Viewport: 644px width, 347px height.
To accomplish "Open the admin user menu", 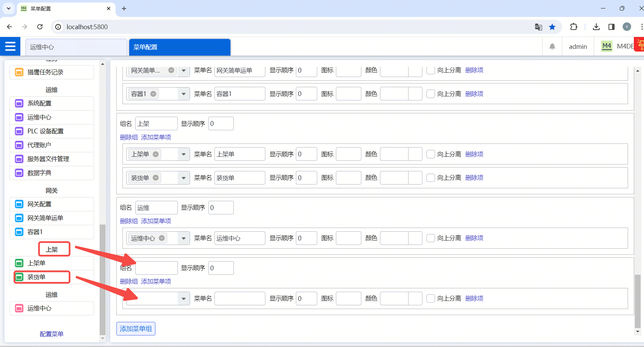I will (577, 46).
